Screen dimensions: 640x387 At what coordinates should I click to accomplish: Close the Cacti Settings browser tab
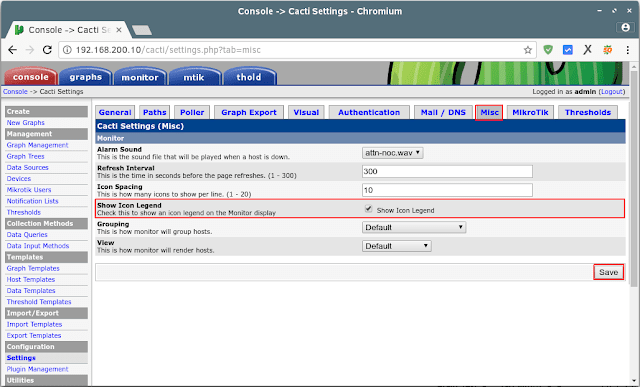click(119, 30)
